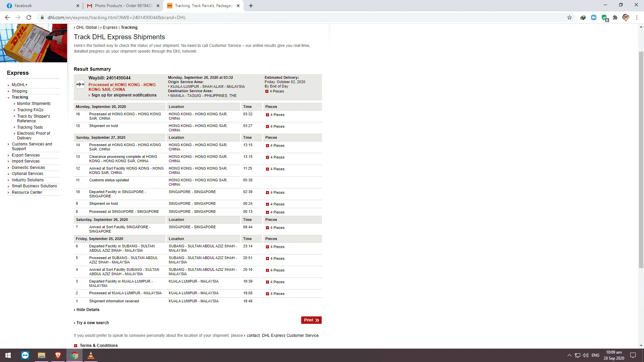This screenshot has width=644, height=362.
Task: Expand pieces for Departed Facility in Subang
Action: 267,247
